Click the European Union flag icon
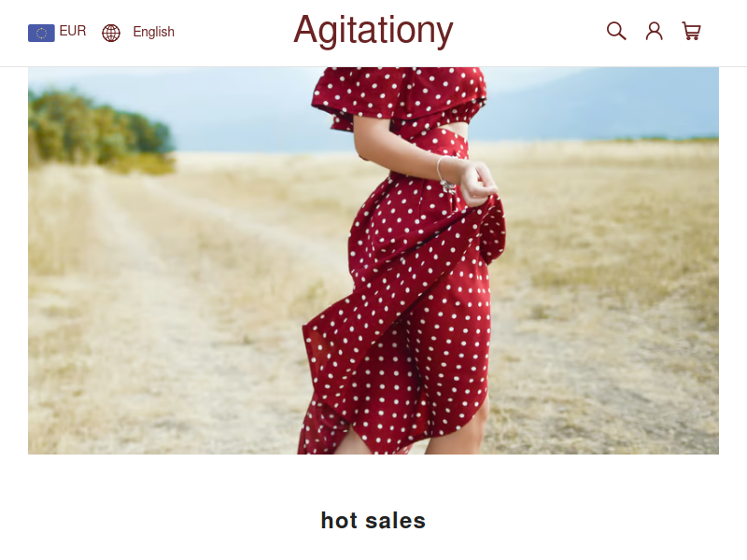This screenshot has width=747, height=560. click(41, 33)
